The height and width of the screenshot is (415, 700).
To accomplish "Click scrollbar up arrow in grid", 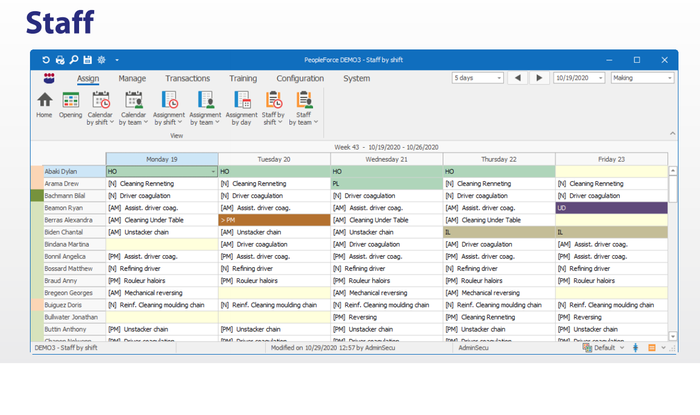I will pyautogui.click(x=672, y=170).
